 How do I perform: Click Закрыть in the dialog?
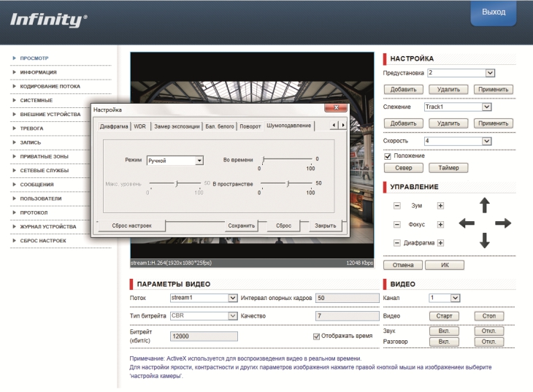click(x=326, y=226)
